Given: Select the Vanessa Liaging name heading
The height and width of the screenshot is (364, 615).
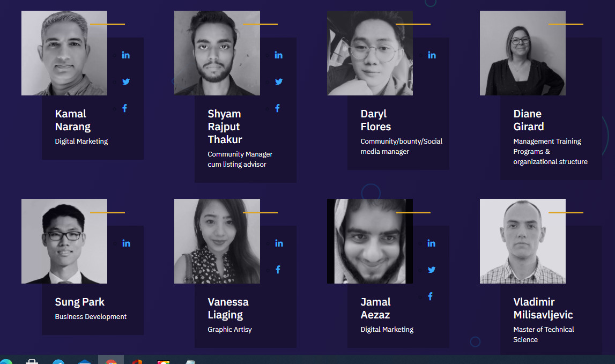Looking at the screenshot, I should point(228,308).
